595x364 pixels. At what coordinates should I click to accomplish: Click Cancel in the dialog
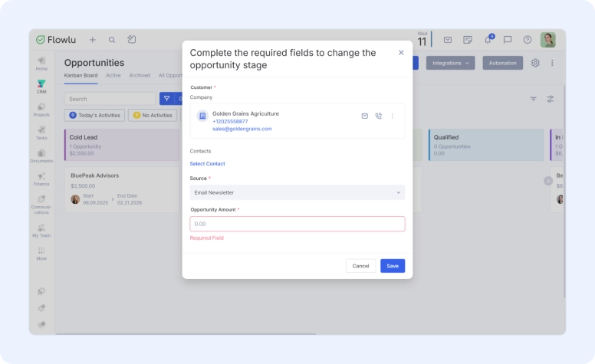point(360,266)
